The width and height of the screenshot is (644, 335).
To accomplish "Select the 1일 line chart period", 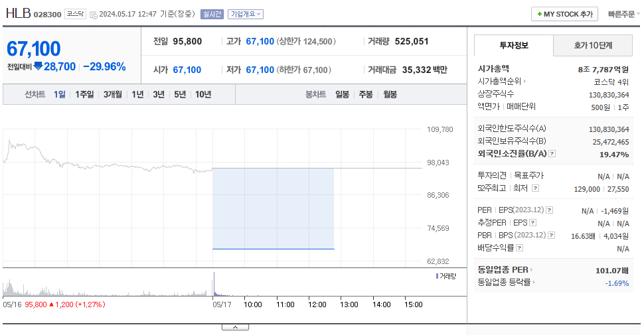I will [60, 94].
